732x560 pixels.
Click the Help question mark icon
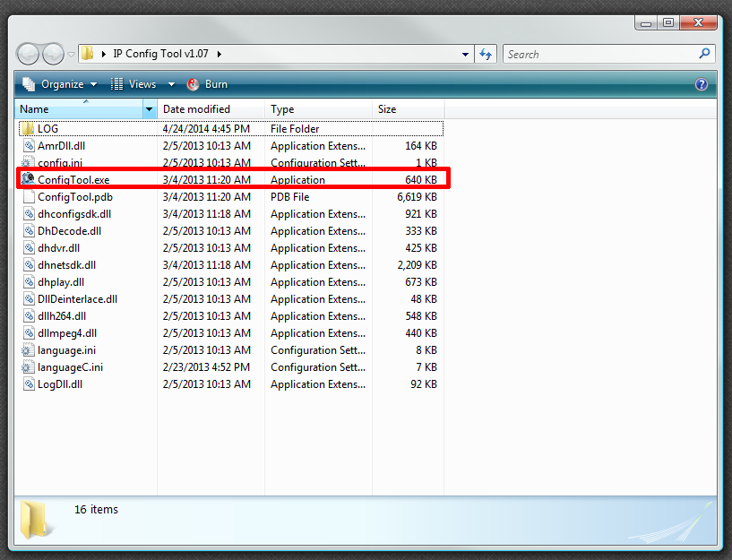click(702, 84)
